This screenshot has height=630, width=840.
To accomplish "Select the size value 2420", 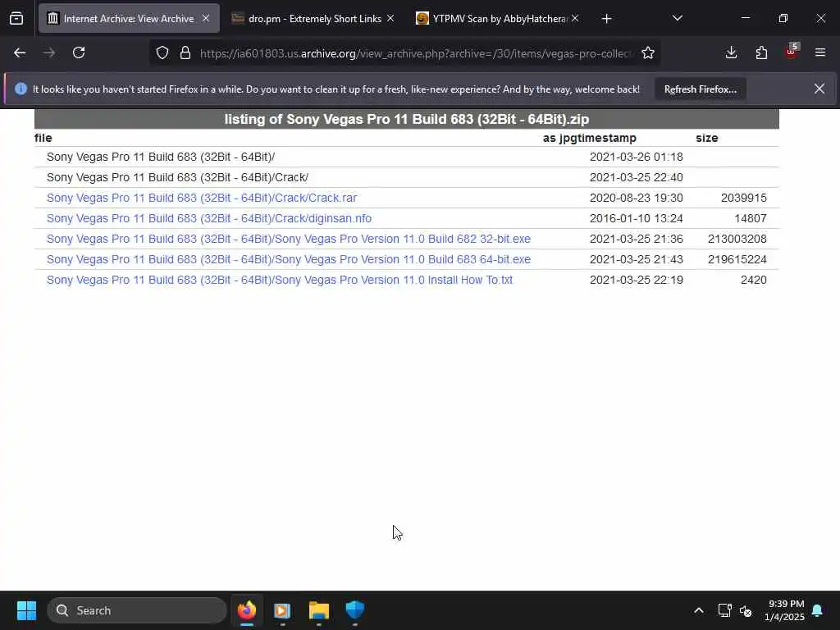I will click(x=753, y=280).
